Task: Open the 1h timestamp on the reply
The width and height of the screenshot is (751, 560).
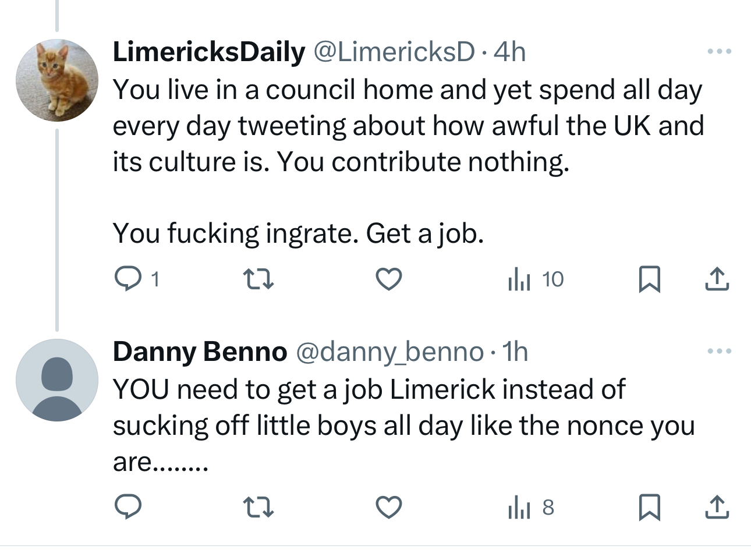Action: coord(515,352)
